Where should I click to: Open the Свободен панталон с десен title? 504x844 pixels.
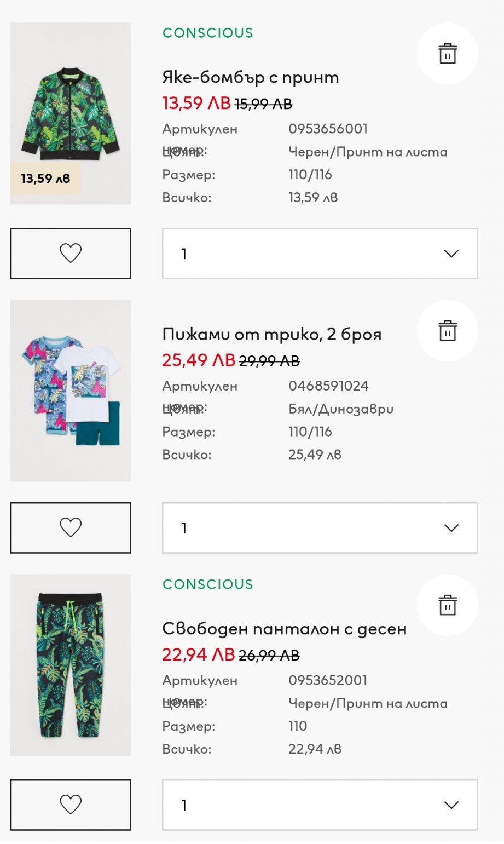[284, 629]
